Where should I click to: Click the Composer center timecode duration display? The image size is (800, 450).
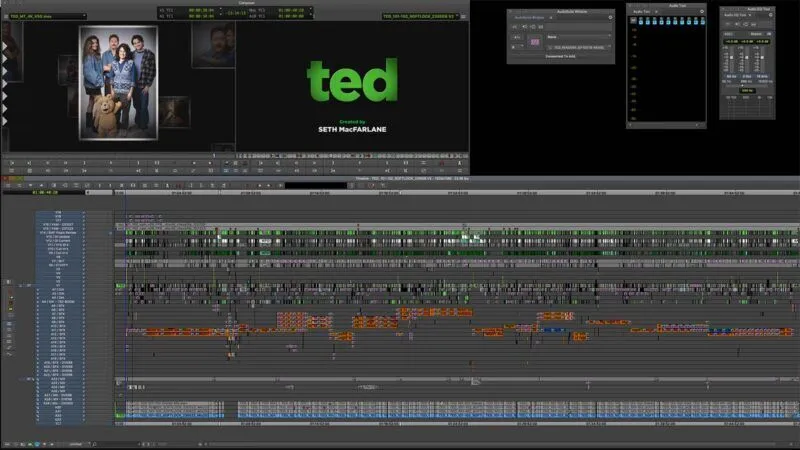coord(236,13)
